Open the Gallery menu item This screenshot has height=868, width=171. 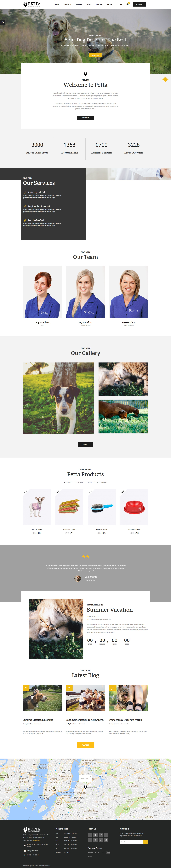[99, 5]
